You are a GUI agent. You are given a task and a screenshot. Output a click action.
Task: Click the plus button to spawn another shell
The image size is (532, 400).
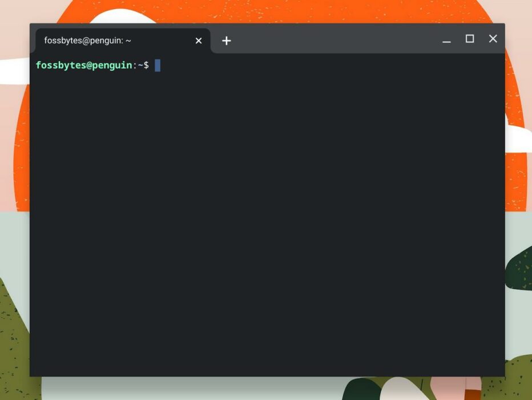[x=227, y=40]
